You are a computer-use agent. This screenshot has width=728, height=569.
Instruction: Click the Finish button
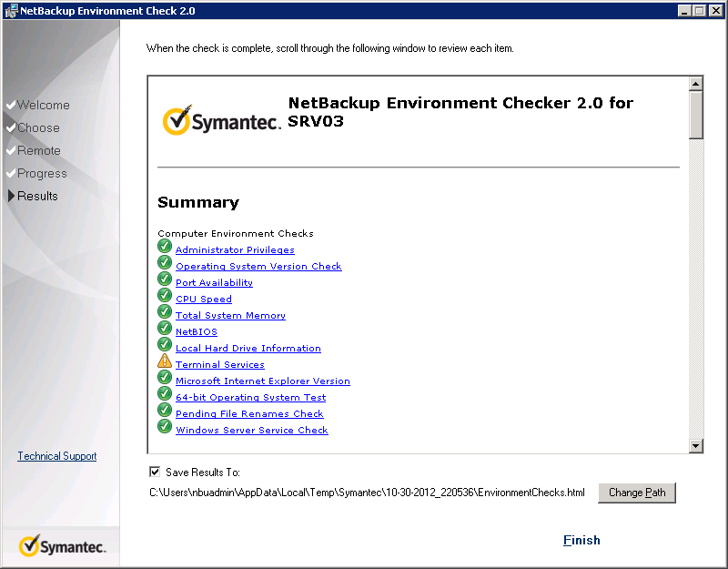click(x=581, y=540)
